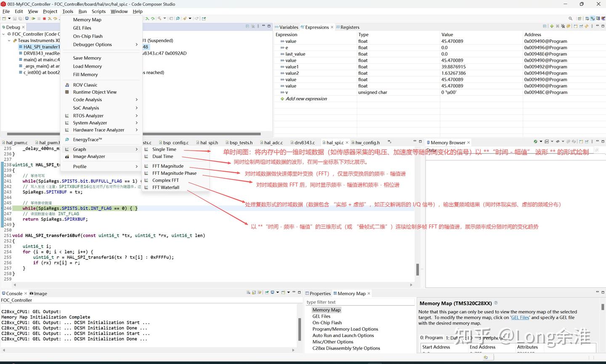Click the Runtime Object View icon
The height and width of the screenshot is (364, 606).
point(66,92)
